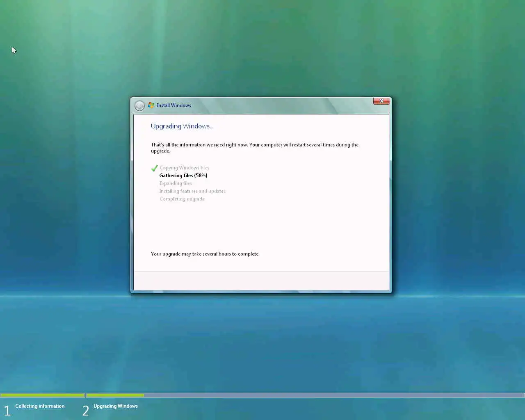The image size is (525, 420).
Task: Click the green checkmark beside Copying Windows files
Action: (155, 168)
